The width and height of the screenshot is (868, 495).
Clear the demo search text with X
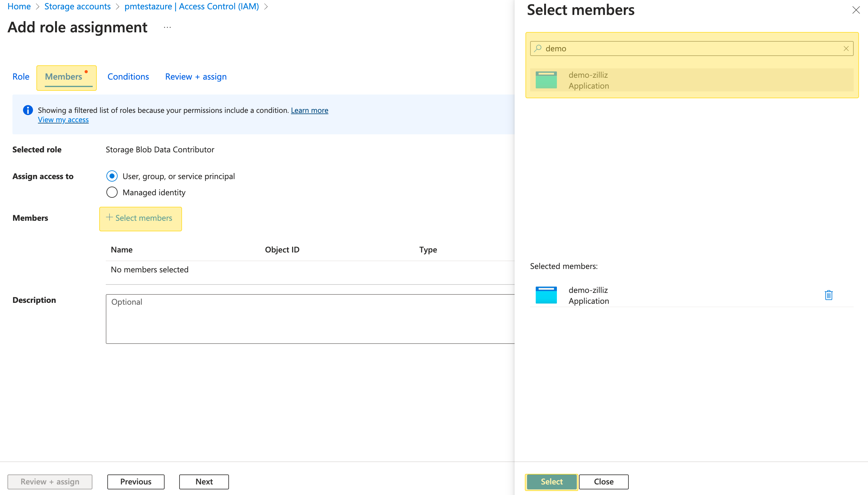coord(846,49)
